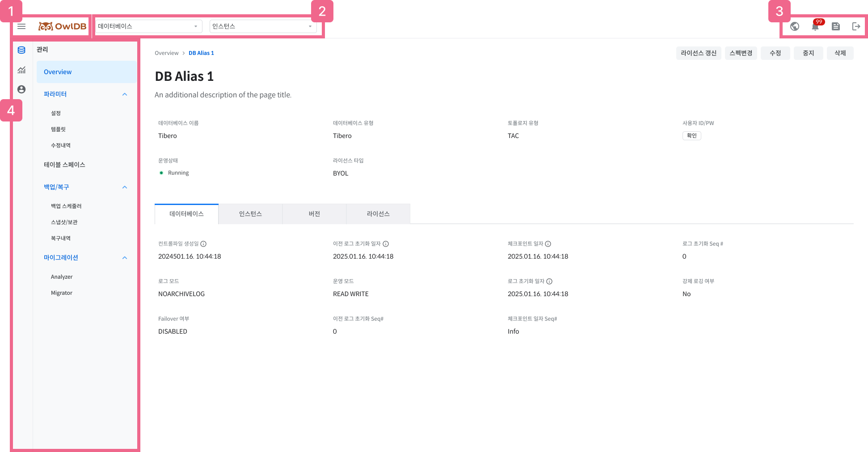
Task: Click the OwlDB logo
Action: [63, 26]
